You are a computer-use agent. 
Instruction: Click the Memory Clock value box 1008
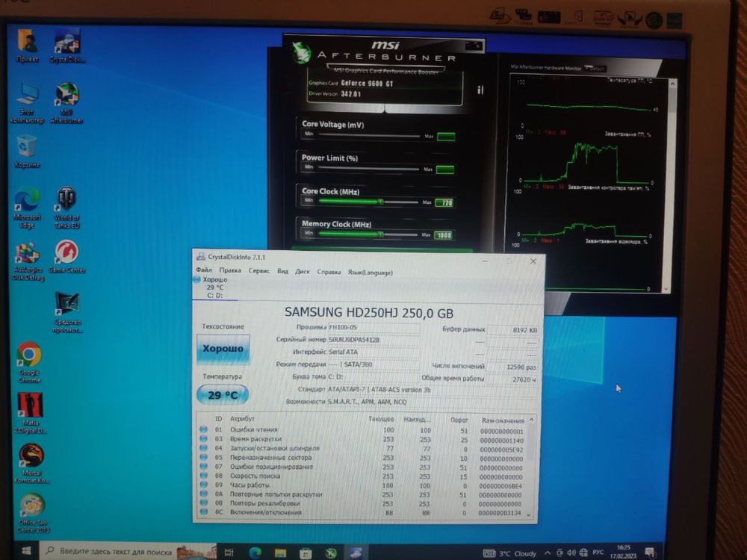(444, 235)
